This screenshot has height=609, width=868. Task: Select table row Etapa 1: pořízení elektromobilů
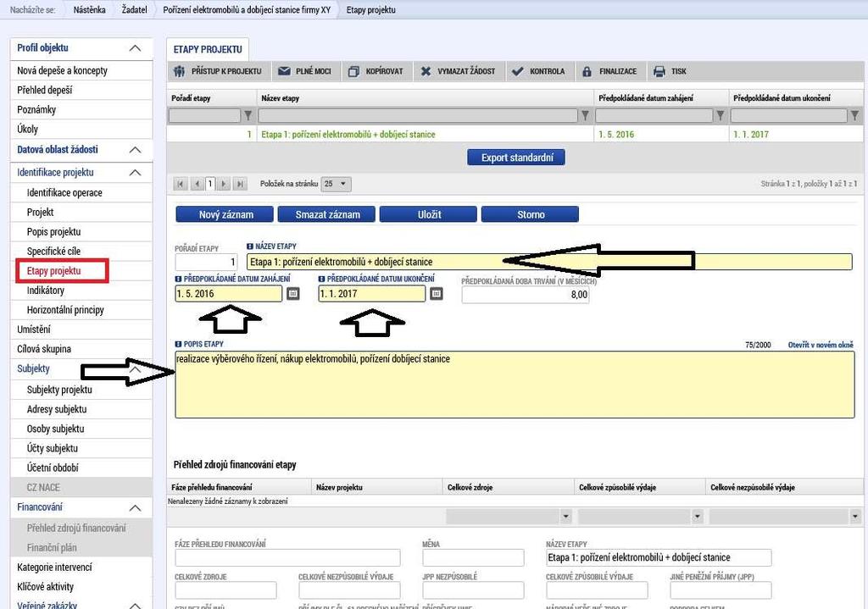point(515,135)
